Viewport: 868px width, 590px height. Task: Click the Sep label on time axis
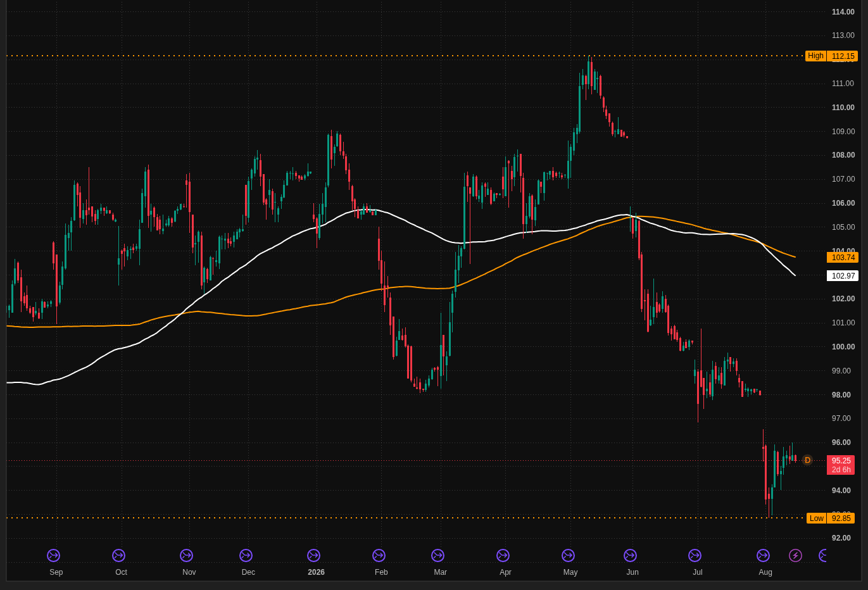(56, 572)
